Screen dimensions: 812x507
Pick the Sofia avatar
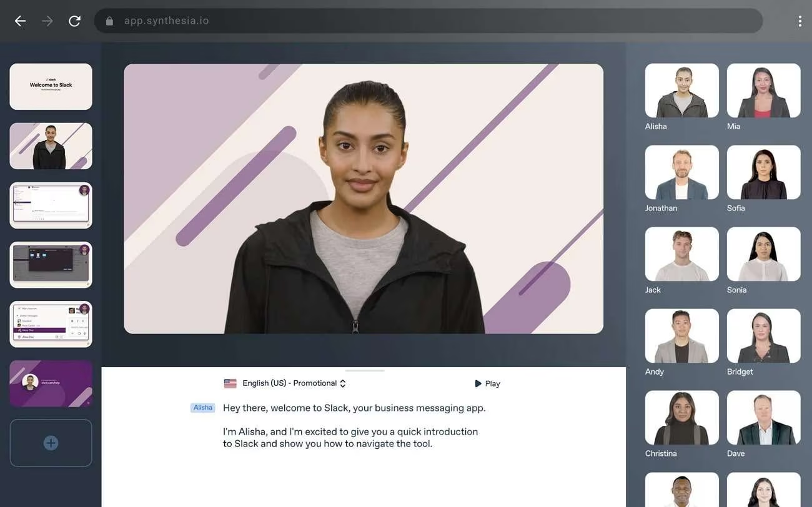point(763,172)
